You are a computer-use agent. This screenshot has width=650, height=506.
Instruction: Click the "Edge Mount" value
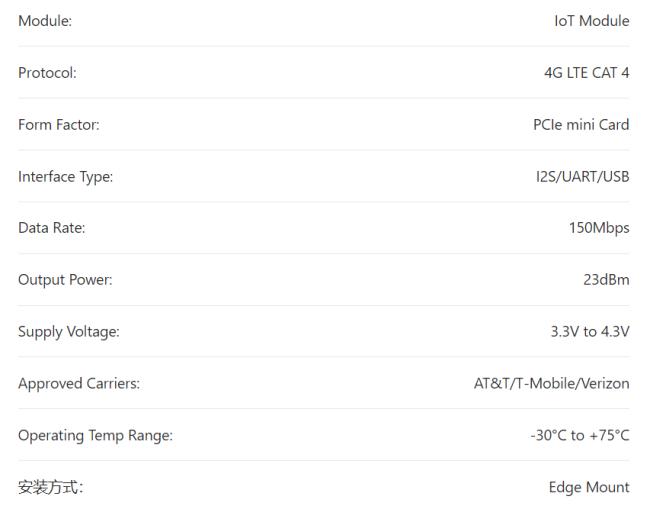(589, 488)
